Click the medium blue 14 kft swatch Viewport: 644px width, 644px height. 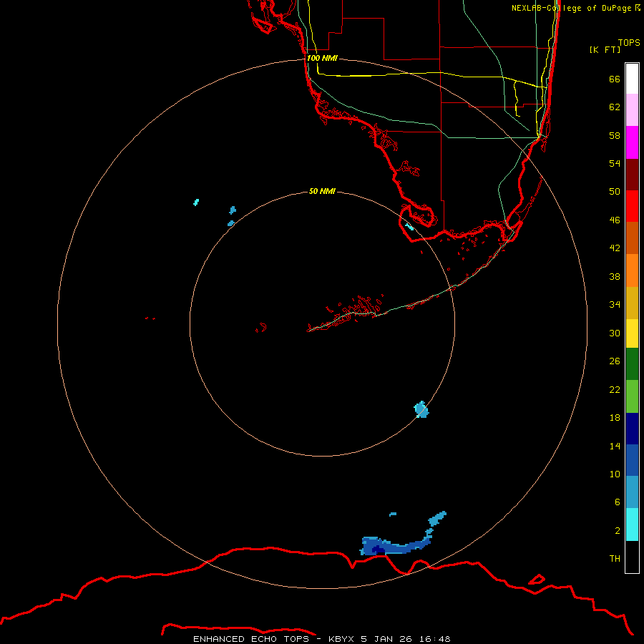click(x=632, y=460)
